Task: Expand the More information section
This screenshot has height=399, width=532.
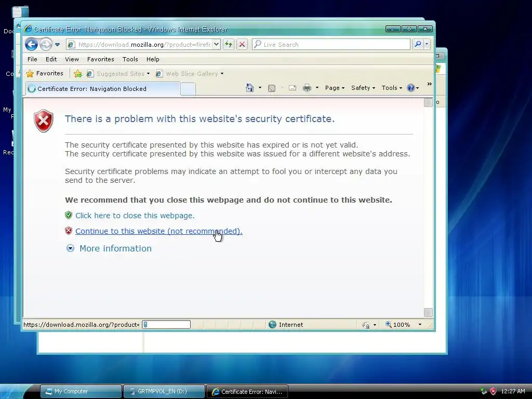Action: pos(70,248)
